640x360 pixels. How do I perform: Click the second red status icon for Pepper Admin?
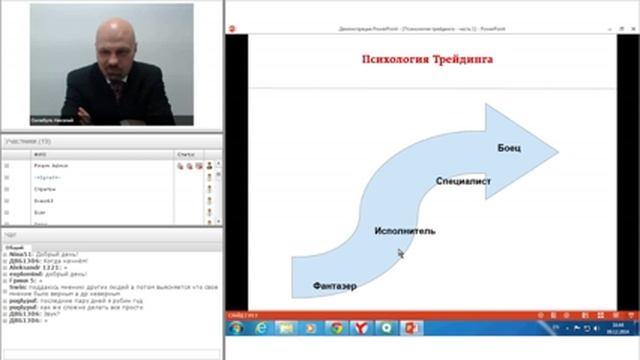tap(189, 166)
